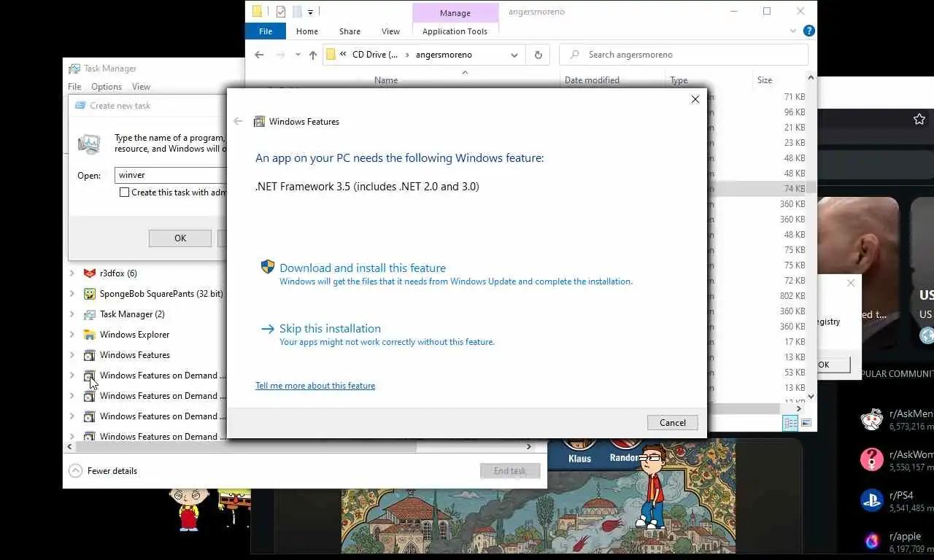Viewport: 934px width, 560px height.
Task: Open recent locations dropdown arrow in Explorer
Action: click(x=298, y=55)
